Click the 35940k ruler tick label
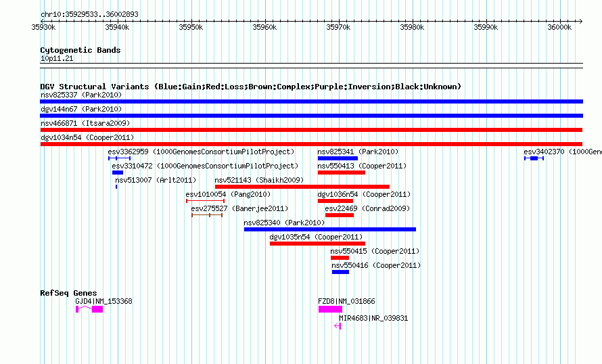 point(117,27)
